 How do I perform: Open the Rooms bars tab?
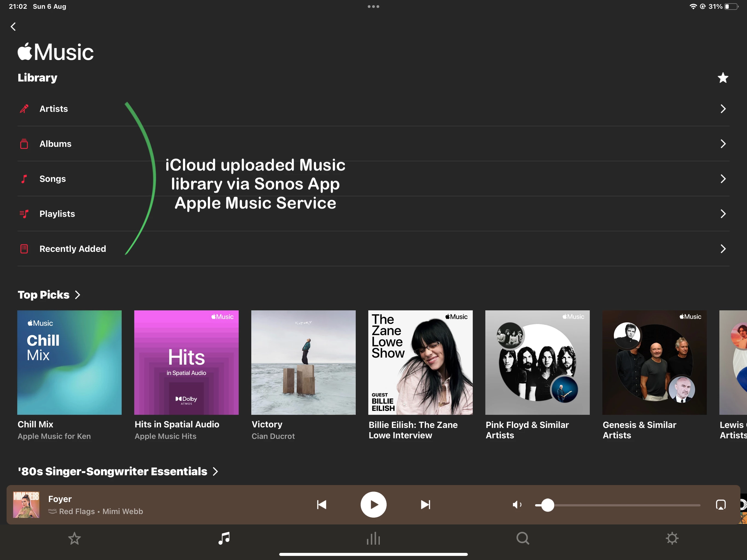373,538
